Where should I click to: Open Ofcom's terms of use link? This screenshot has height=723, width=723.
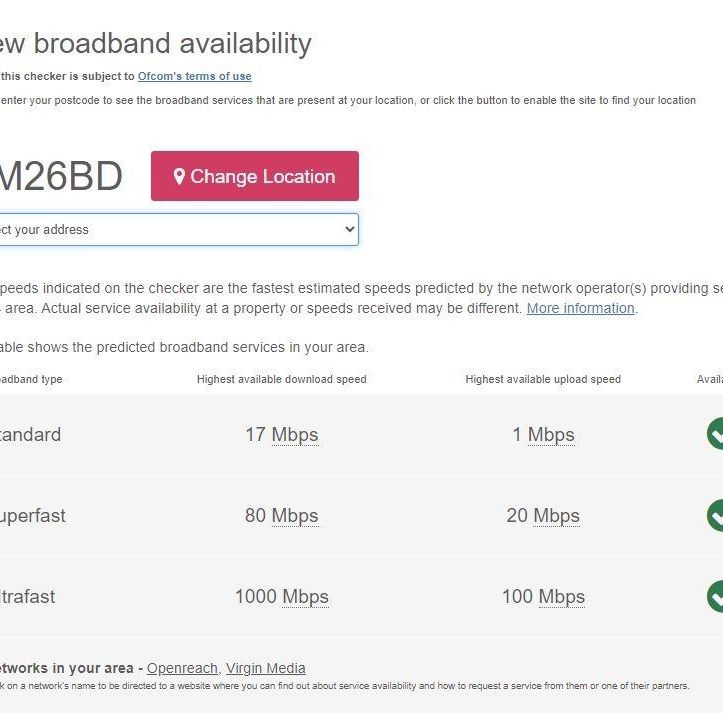[194, 76]
